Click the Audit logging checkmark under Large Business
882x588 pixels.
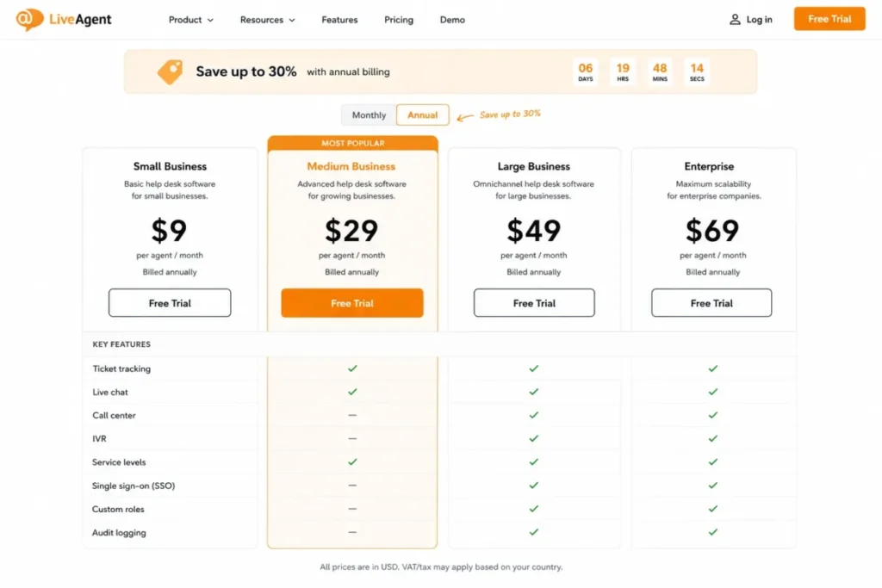(x=534, y=532)
